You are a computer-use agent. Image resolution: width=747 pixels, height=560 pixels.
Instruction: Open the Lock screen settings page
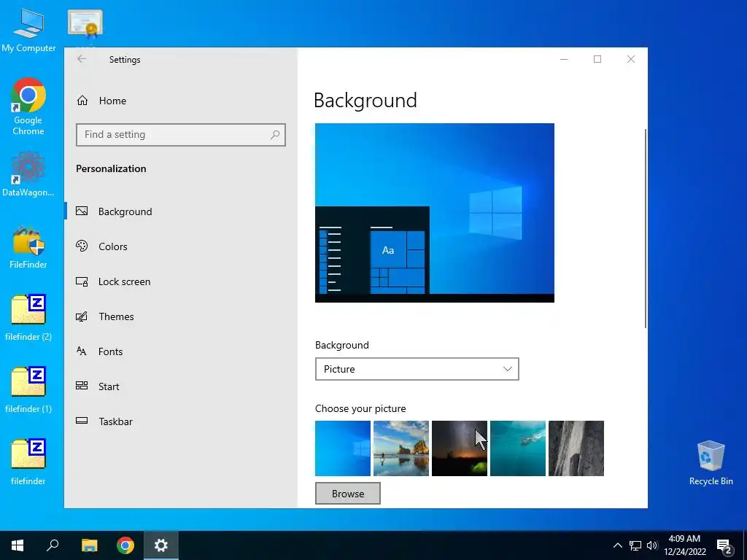(x=181, y=281)
